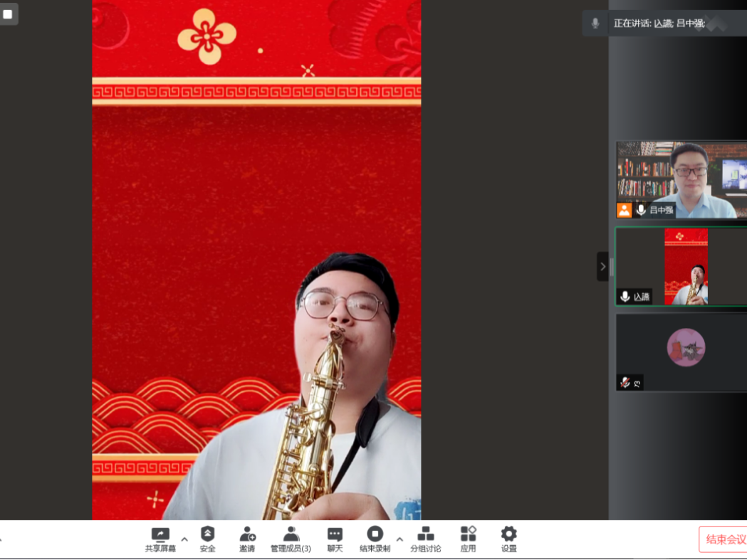Open the Security (安全) menu
The image size is (747, 560).
click(208, 539)
